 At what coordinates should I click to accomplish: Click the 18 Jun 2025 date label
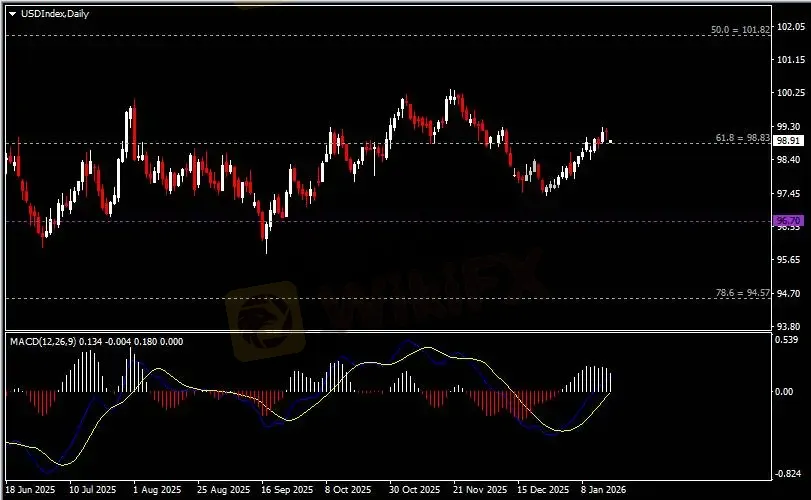[x=30, y=489]
